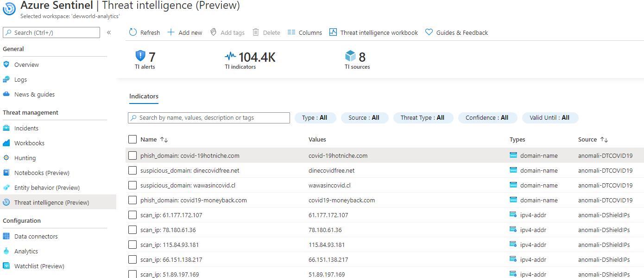Screen dimensions: 644x278
Task: Open the Source : All filter
Action: 364,118
